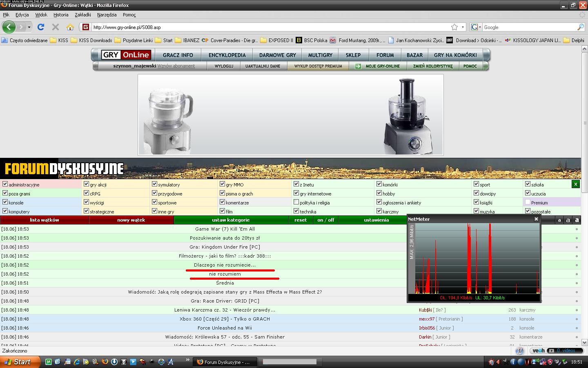Click the site favicon beside the URL

[x=85, y=27]
